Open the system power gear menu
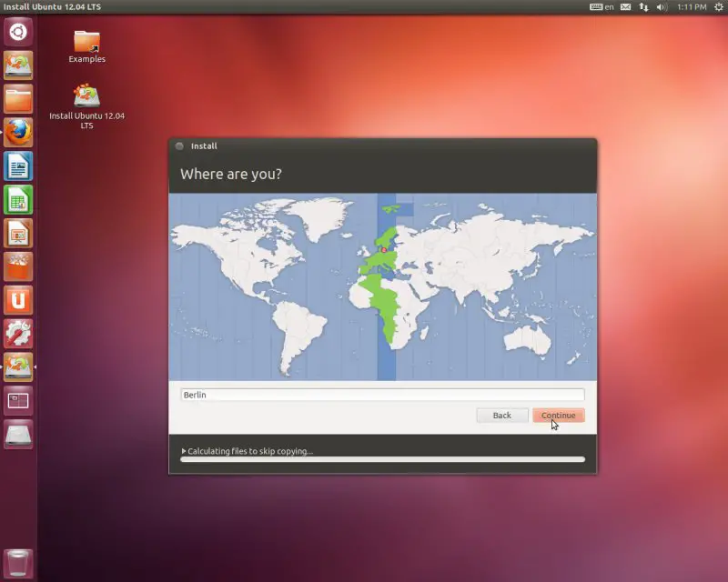 (719, 7)
